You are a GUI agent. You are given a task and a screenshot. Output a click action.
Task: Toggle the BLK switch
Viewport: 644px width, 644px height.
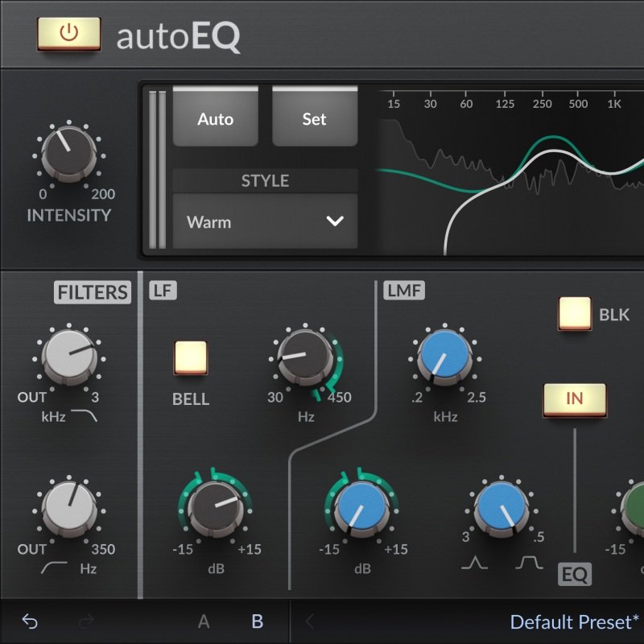coord(575,314)
